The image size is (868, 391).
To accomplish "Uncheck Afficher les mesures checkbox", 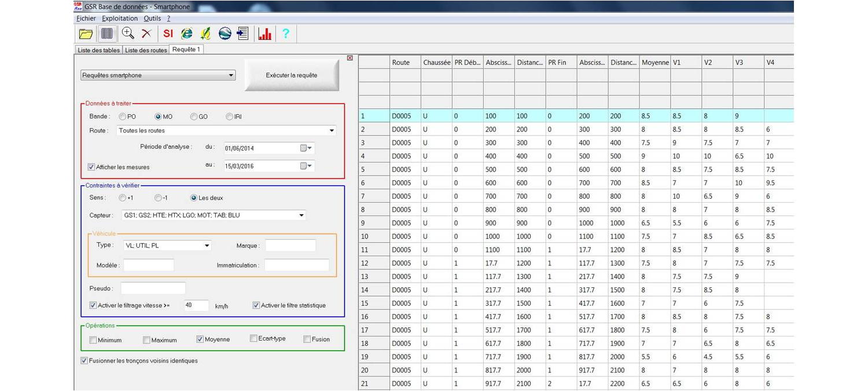I will pyautogui.click(x=91, y=167).
